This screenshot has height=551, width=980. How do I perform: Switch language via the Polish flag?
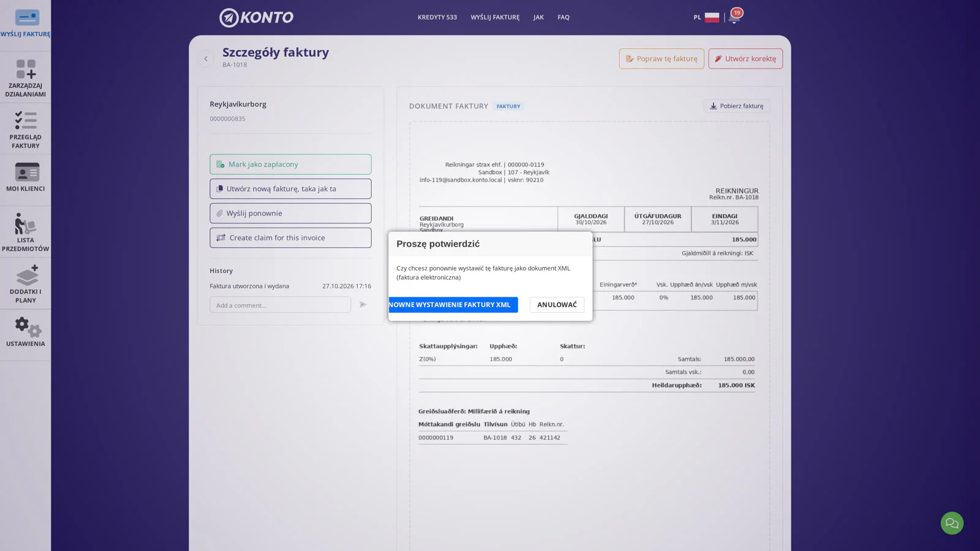pos(712,17)
